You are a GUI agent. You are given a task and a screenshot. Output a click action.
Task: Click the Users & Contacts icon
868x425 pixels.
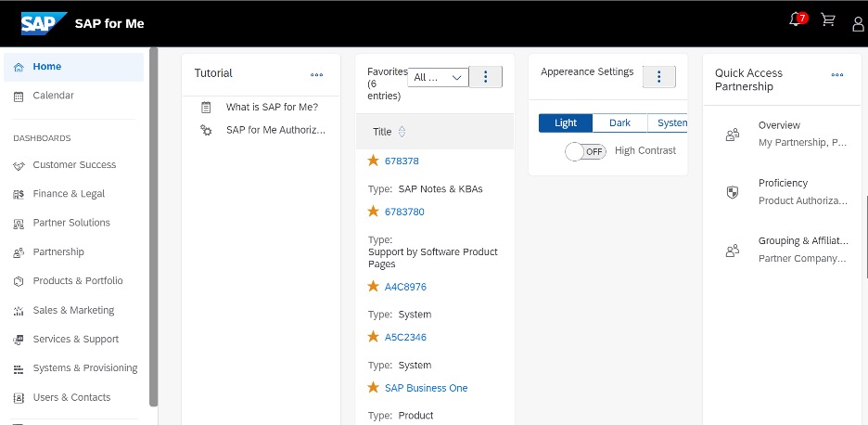point(19,398)
